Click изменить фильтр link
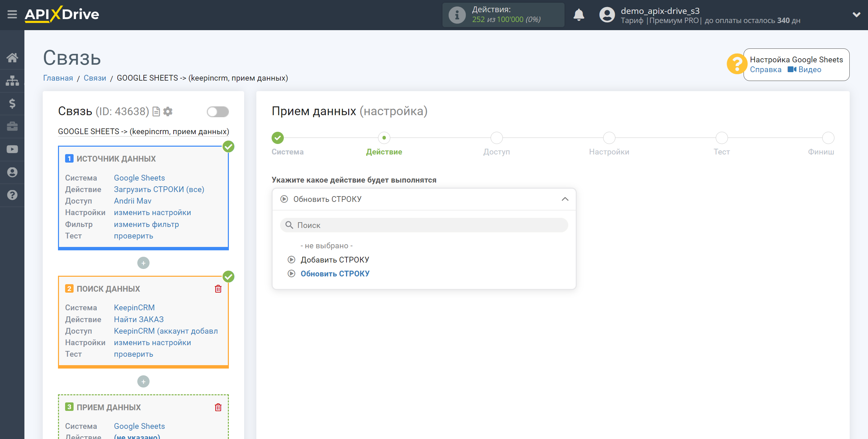This screenshot has width=868, height=439. [146, 224]
